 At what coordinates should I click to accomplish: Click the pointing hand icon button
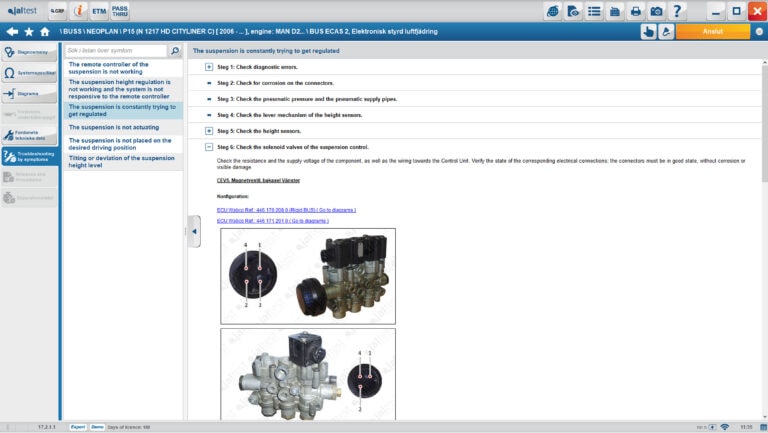point(648,32)
